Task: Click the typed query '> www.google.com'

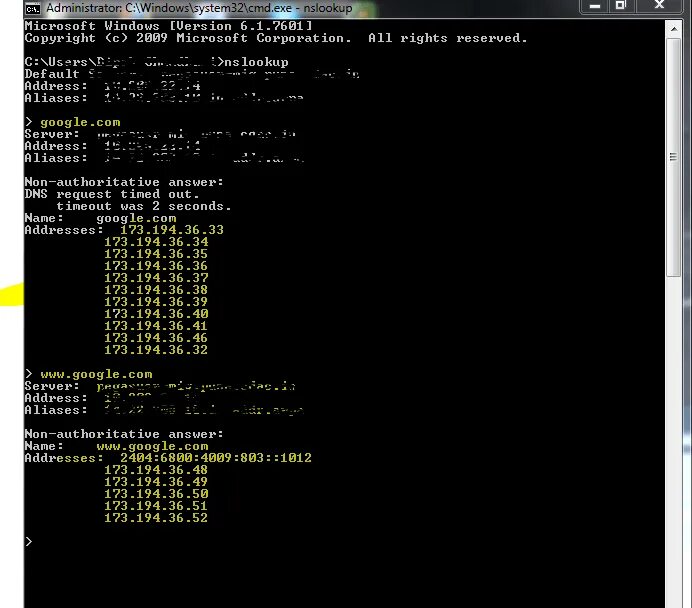Action: [x=88, y=374]
